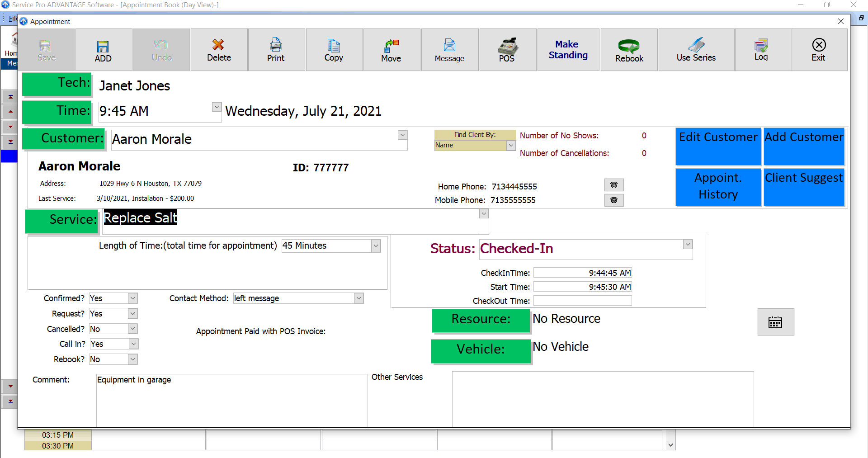Open the Status Checked-In dropdown
Screen dimensions: 868x458
point(688,245)
